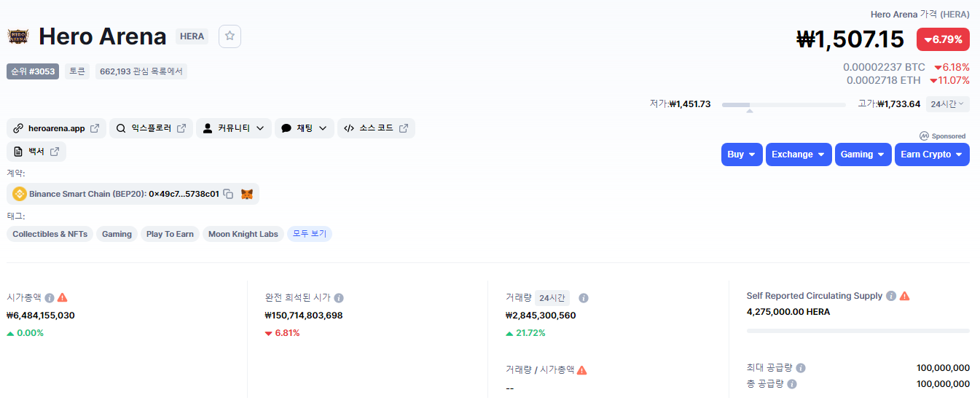Click the HERA ticker badge

[x=192, y=36]
